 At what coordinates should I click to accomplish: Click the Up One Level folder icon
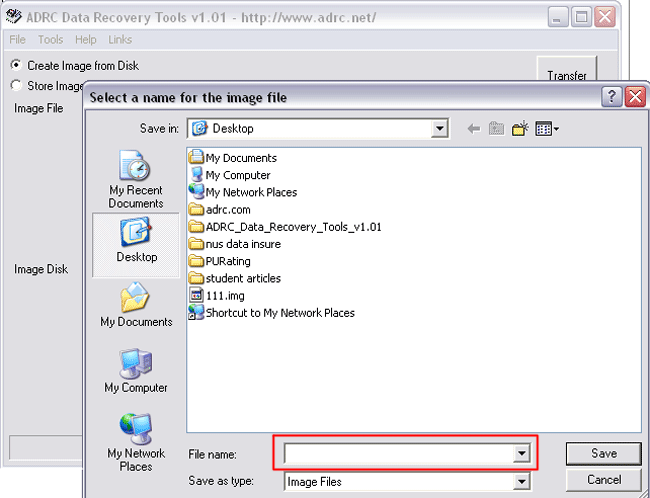(497, 129)
